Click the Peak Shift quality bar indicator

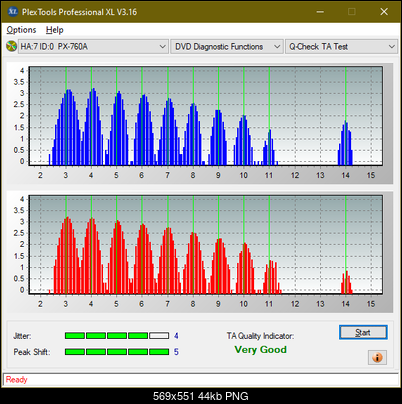click(117, 352)
